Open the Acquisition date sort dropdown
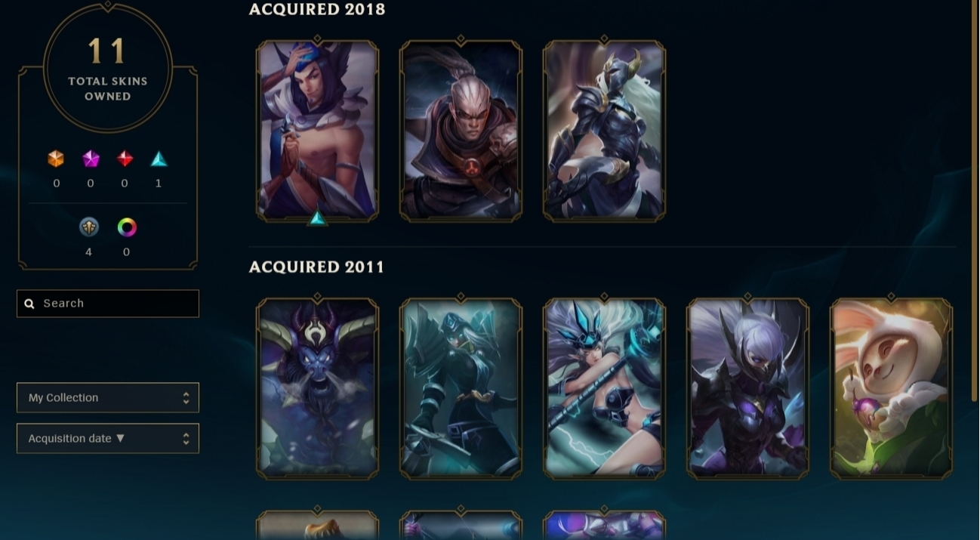 [108, 438]
